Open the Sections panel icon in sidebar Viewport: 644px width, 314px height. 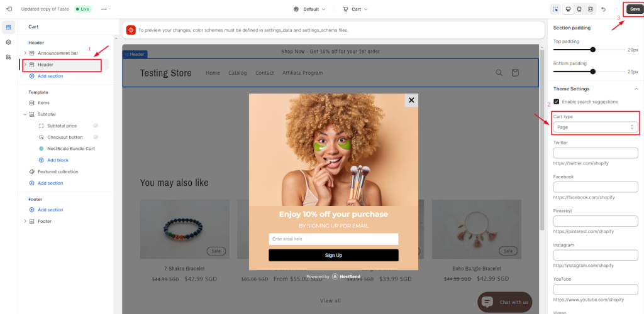tap(9, 27)
